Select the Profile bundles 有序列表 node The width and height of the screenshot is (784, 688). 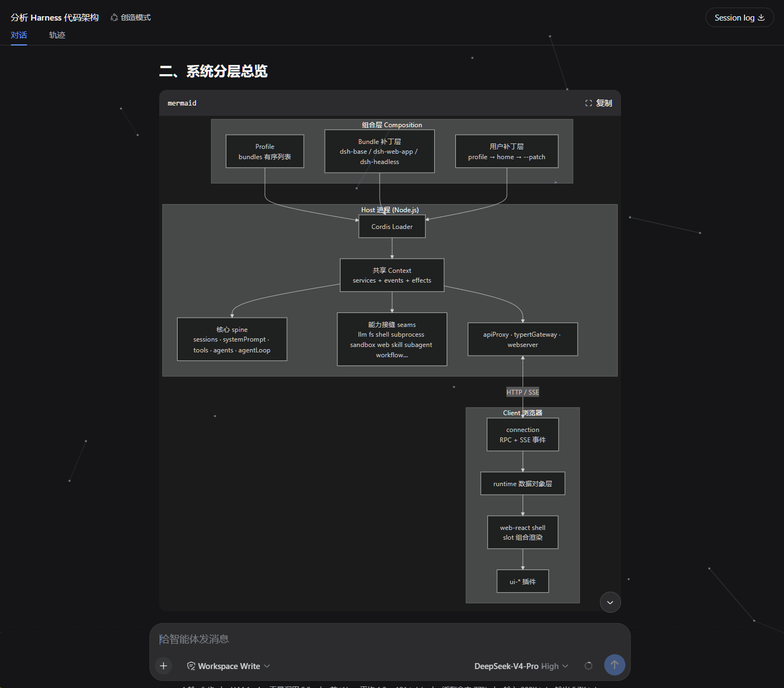pyautogui.click(x=265, y=152)
